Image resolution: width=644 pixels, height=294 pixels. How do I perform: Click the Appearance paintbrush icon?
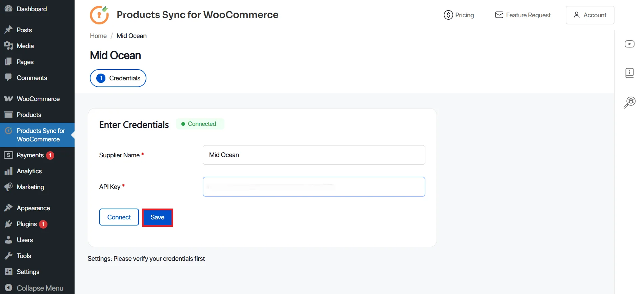8,208
